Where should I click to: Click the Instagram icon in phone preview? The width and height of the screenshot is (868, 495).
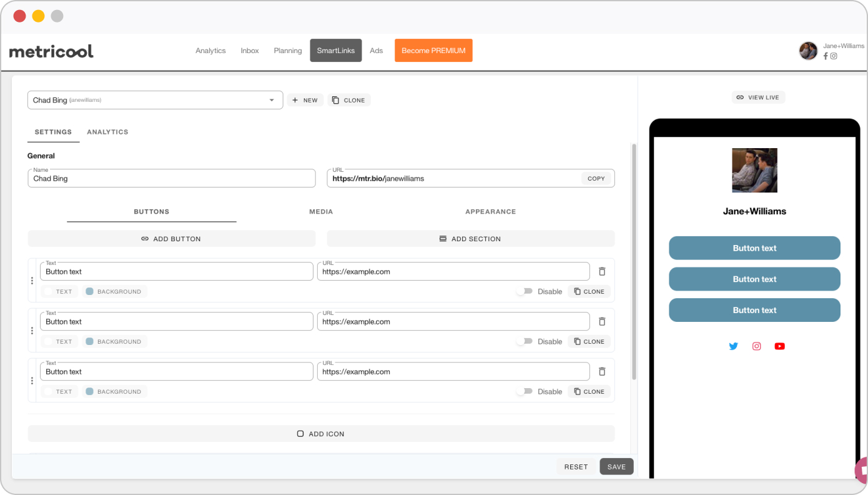(757, 346)
